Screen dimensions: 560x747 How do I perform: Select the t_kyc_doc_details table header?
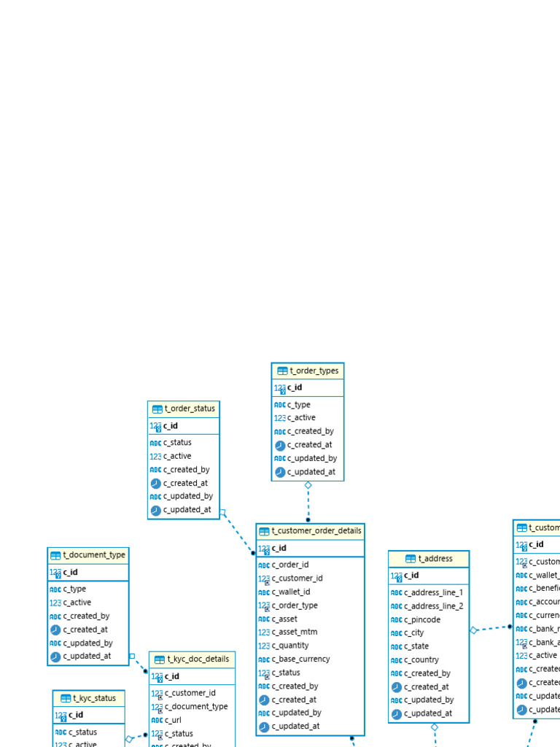tap(192, 659)
